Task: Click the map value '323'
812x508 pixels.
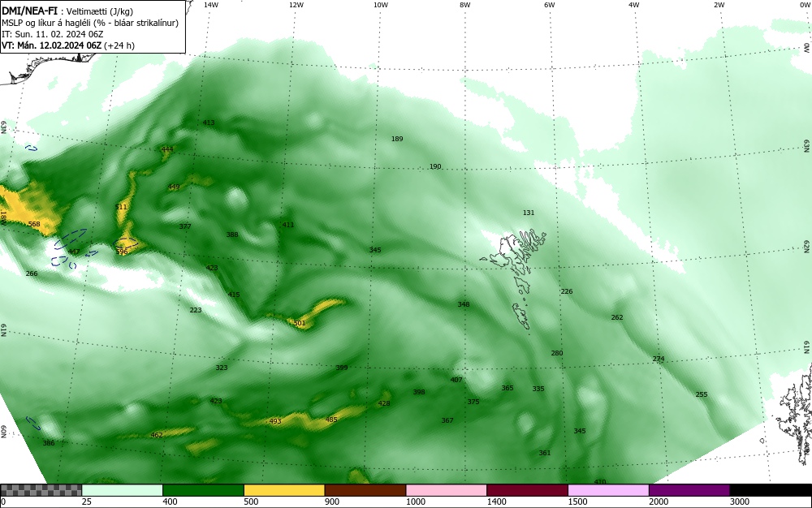Action: pos(222,368)
